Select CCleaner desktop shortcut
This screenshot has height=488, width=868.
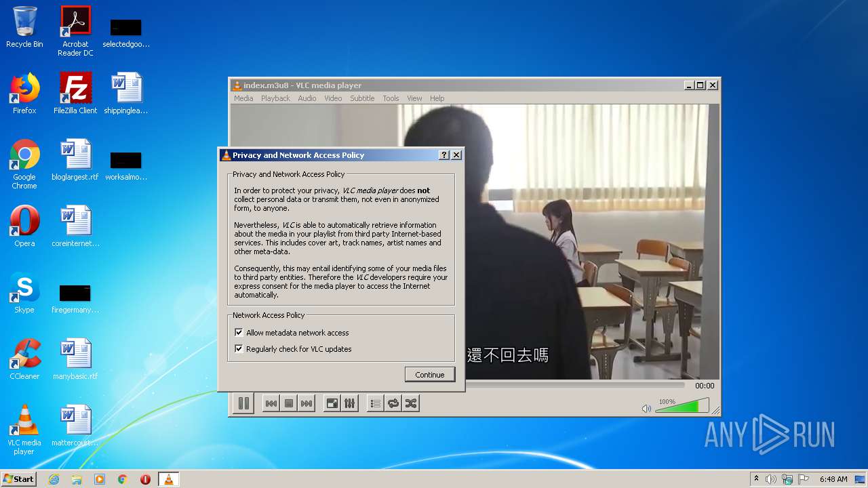(x=24, y=359)
